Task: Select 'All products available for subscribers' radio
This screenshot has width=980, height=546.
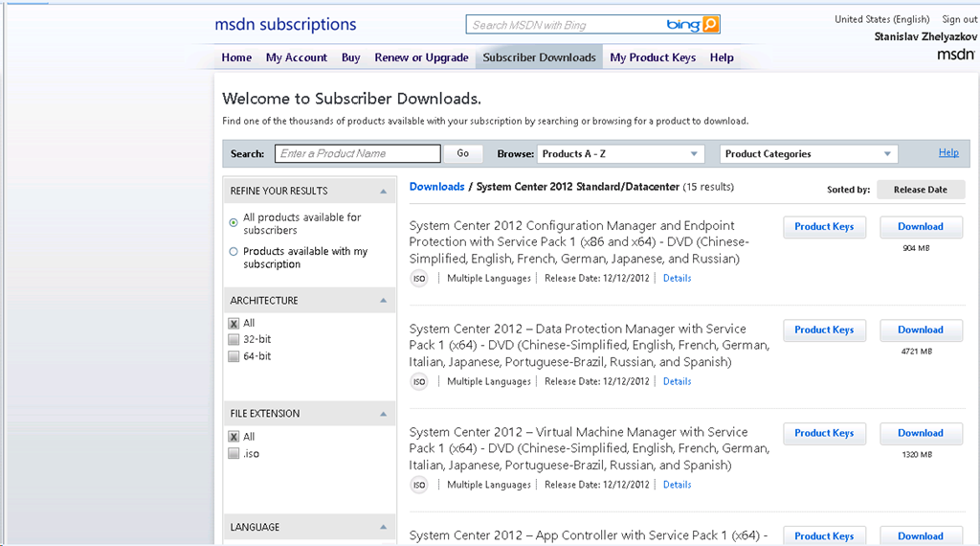Action: point(234,222)
